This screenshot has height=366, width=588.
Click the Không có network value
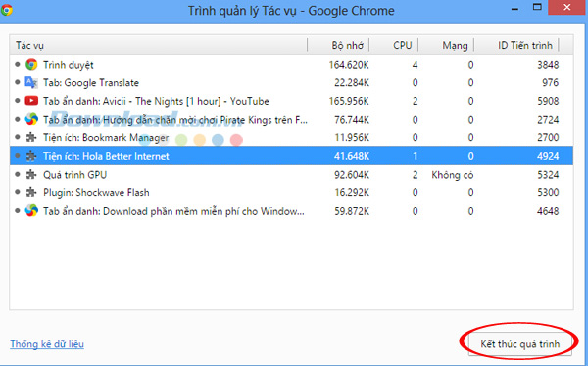[x=452, y=175]
